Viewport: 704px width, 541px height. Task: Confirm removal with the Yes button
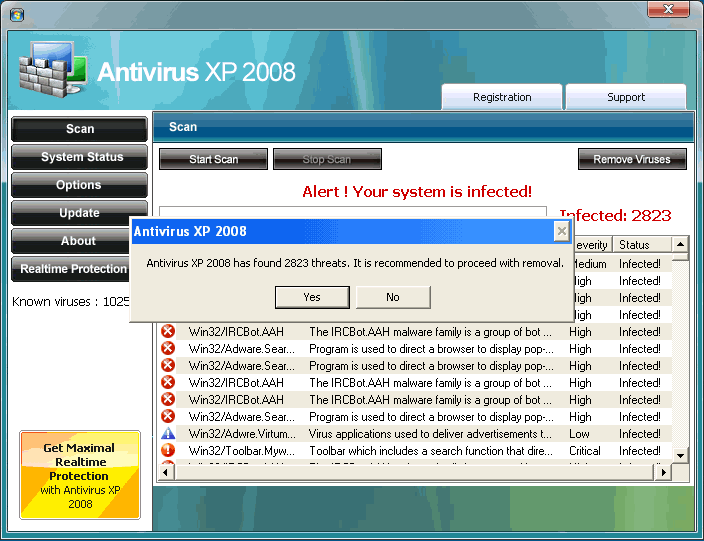[312, 297]
